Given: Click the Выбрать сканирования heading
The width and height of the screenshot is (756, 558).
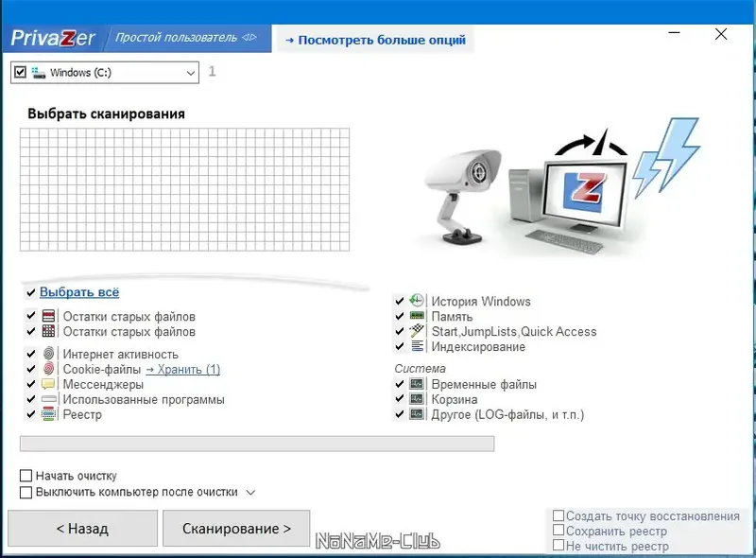Looking at the screenshot, I should 106,113.
